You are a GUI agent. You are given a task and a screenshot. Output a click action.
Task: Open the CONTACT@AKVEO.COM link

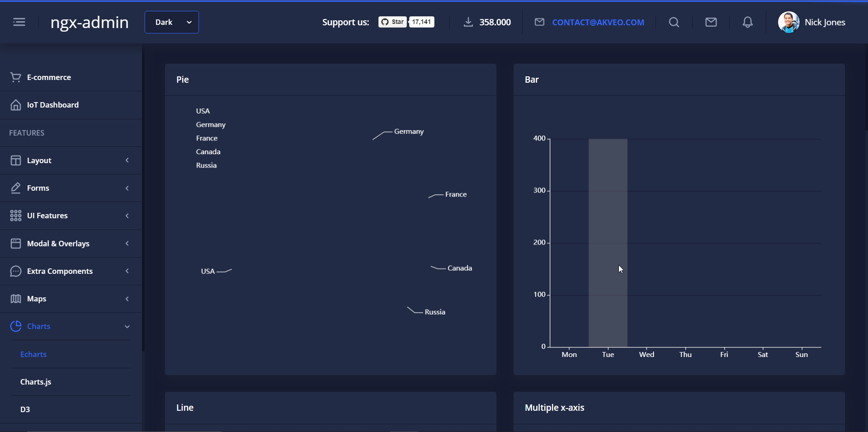coord(598,22)
